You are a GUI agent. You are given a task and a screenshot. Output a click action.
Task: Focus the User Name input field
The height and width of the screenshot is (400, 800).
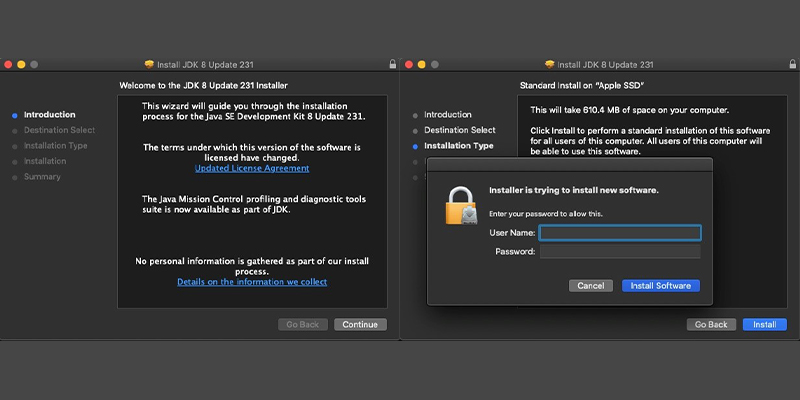pyautogui.click(x=620, y=233)
